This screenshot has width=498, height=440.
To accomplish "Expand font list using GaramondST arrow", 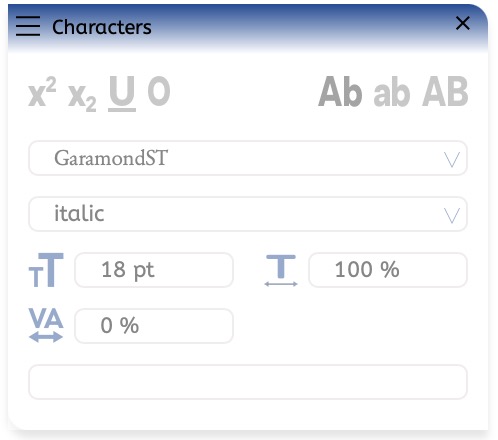I will [x=452, y=160].
